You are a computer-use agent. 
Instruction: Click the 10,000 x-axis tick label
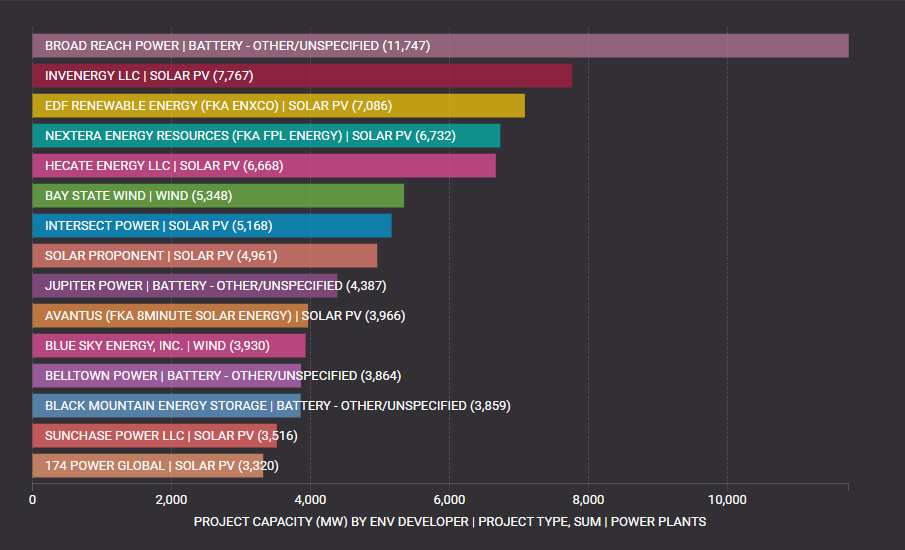click(x=727, y=500)
